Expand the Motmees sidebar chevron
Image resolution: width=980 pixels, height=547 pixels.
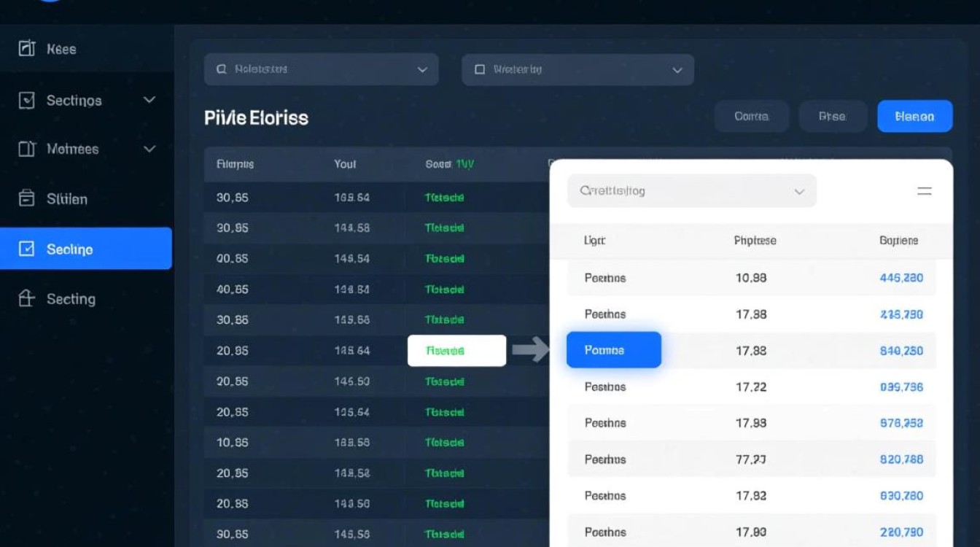click(149, 149)
